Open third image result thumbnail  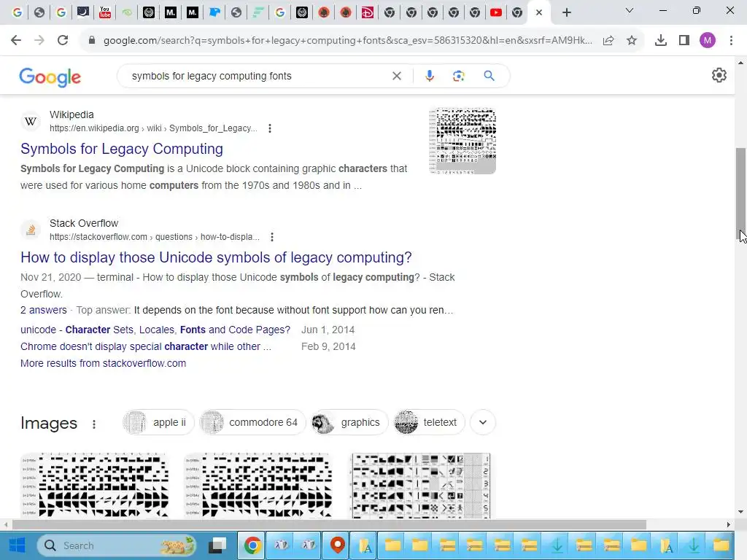point(421,485)
